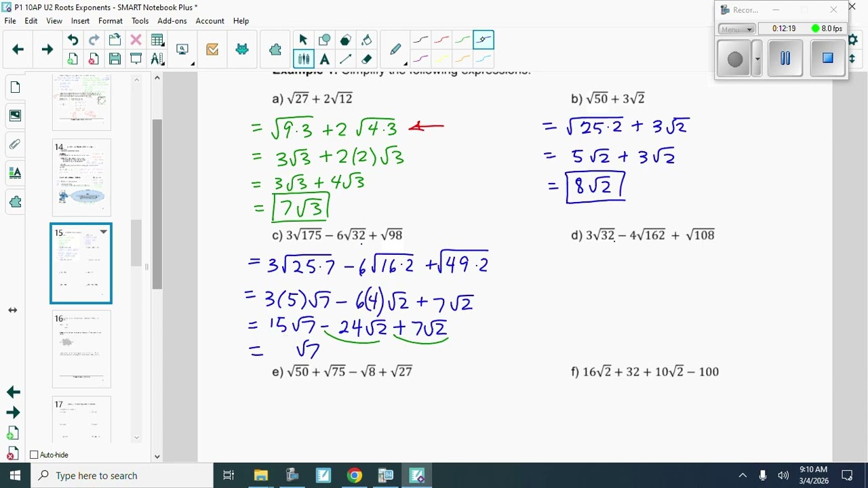Pick the yellow pen style
Viewport: 868px width, 488px height.
tap(441, 59)
